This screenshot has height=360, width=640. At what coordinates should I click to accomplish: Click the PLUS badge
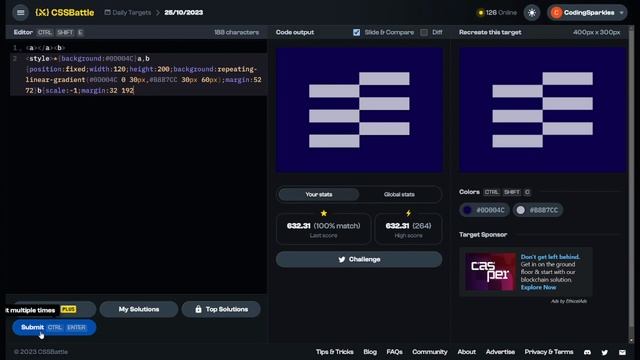point(68,309)
